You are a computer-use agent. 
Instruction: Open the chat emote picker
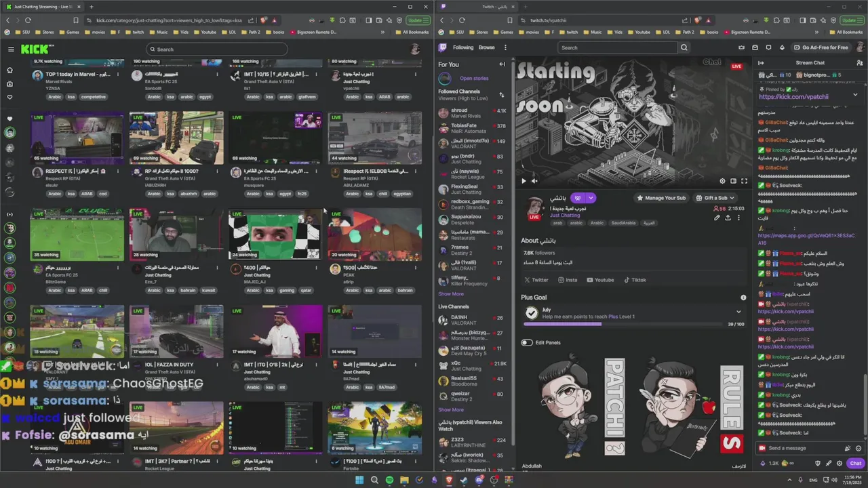coord(859,448)
